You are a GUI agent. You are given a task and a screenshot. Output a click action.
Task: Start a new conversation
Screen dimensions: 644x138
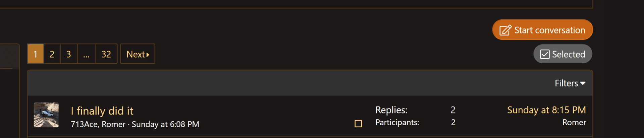pyautogui.click(x=542, y=30)
